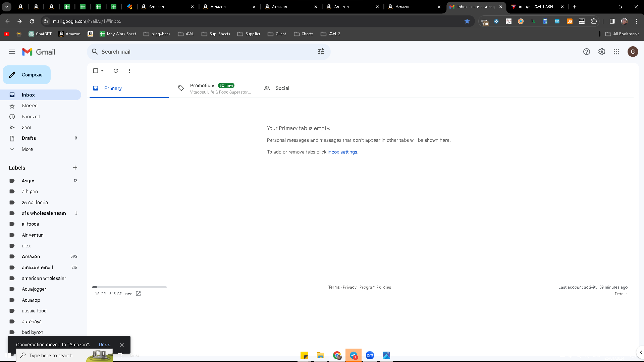Open a new browser tab
Viewport: 644px width, 362px height.
tap(575, 7)
